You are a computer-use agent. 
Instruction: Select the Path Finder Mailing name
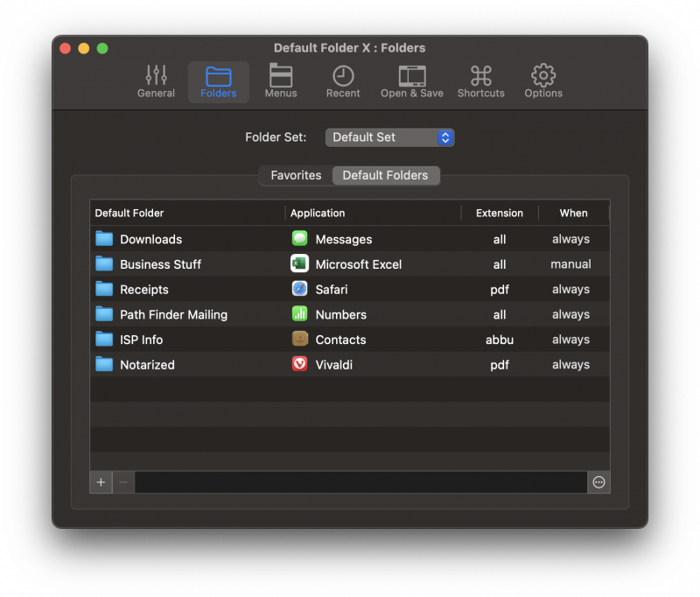tap(173, 315)
